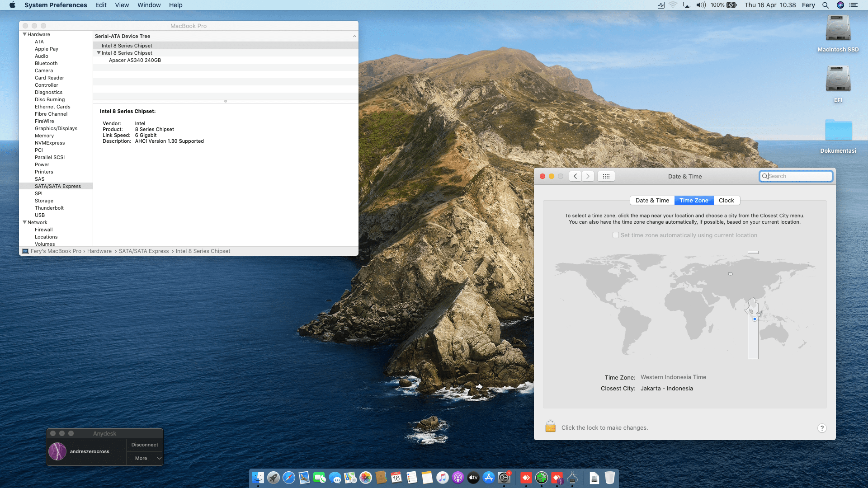The image size is (868, 488).
Task: Click the help question mark button
Action: (x=822, y=428)
